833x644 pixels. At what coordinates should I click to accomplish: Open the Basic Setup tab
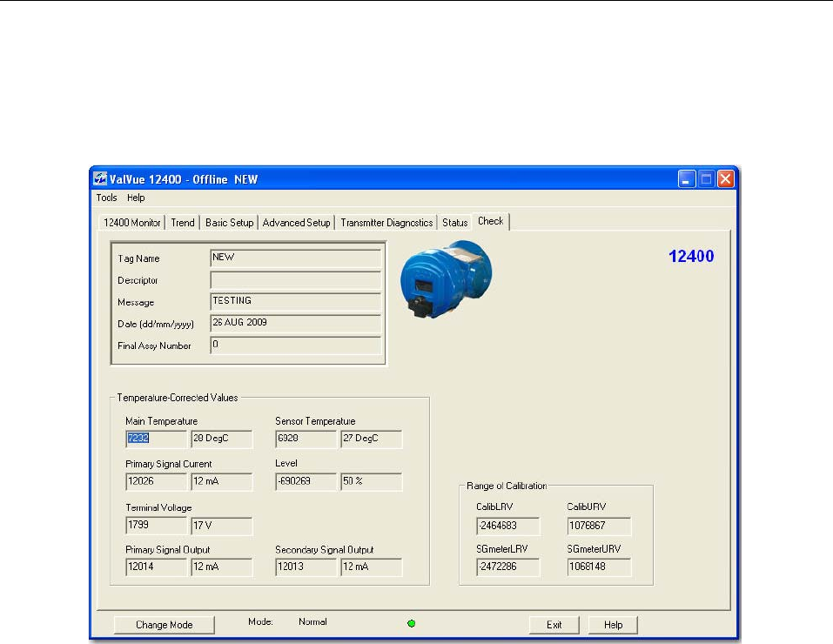(x=230, y=223)
